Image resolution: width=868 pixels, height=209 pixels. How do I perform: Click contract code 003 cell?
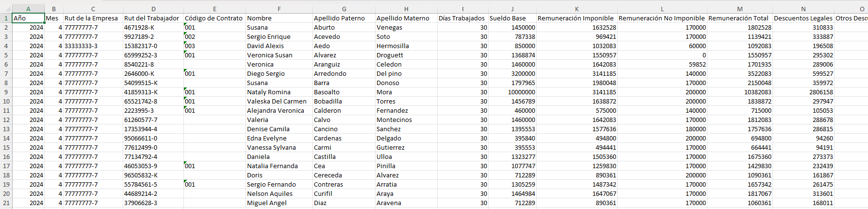coord(214,46)
